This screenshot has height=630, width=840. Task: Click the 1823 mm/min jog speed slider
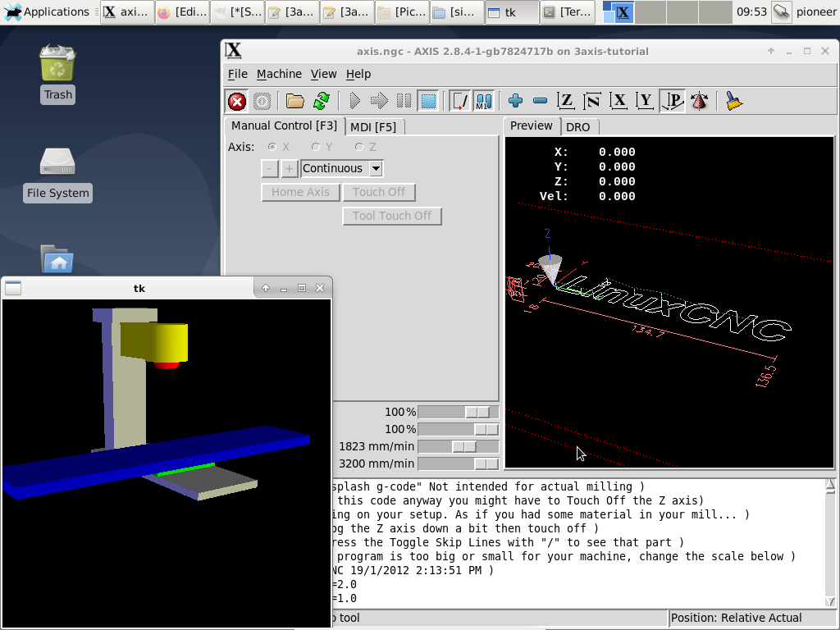(463, 446)
